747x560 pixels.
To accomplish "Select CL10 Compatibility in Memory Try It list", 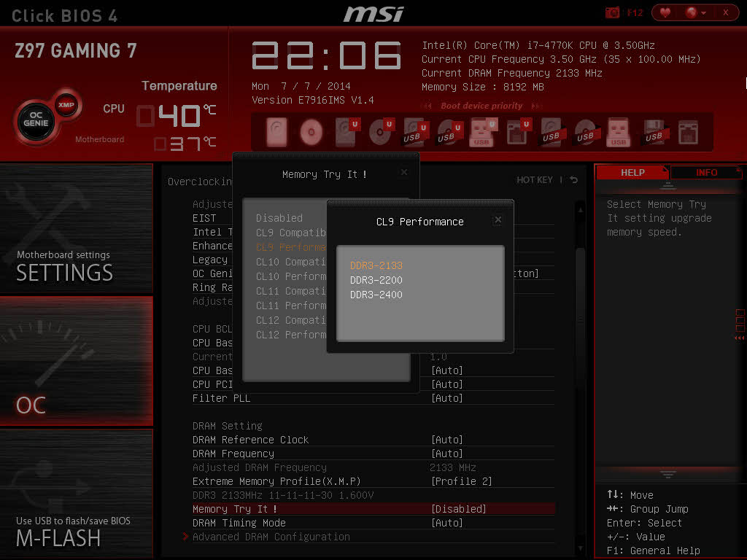I will (x=291, y=262).
